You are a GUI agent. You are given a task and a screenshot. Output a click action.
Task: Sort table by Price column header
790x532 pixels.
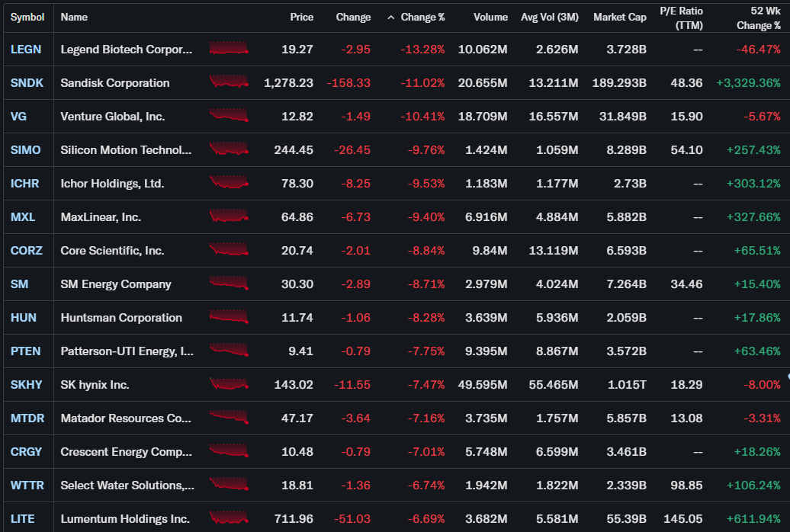pos(302,17)
